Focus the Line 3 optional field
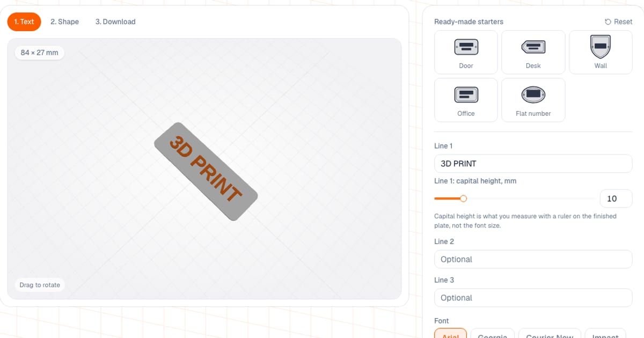 (x=533, y=298)
